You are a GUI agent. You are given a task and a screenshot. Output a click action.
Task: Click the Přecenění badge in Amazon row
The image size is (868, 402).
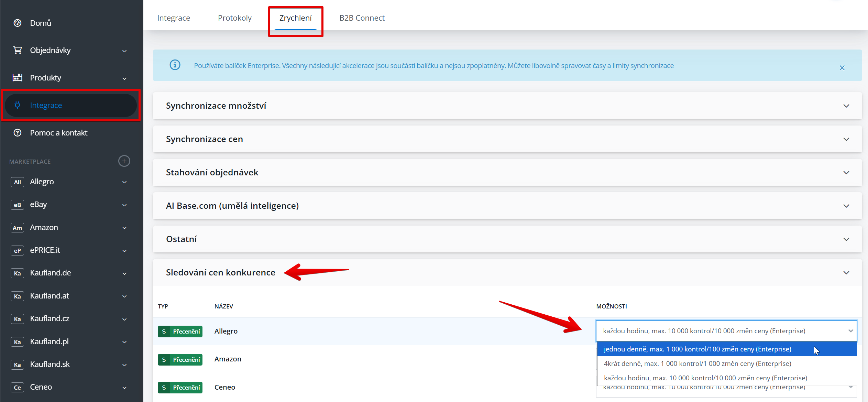(x=180, y=360)
